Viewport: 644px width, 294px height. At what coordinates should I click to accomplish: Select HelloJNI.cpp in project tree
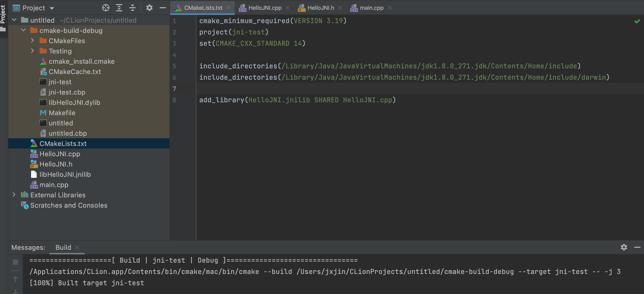tap(60, 154)
